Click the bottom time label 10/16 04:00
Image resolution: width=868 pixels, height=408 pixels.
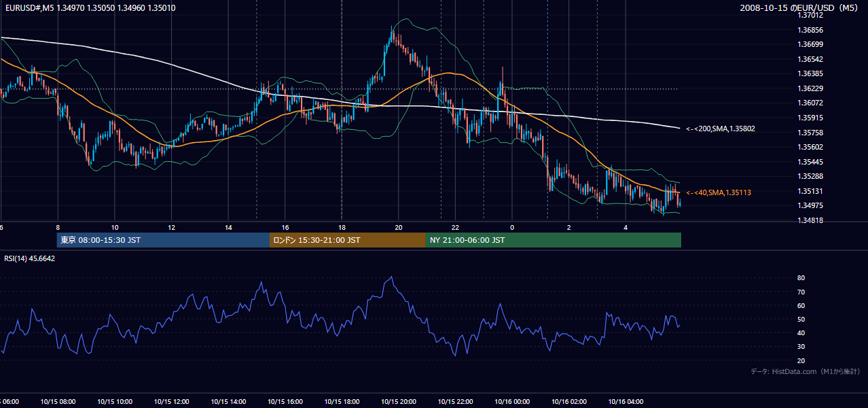tap(626, 402)
